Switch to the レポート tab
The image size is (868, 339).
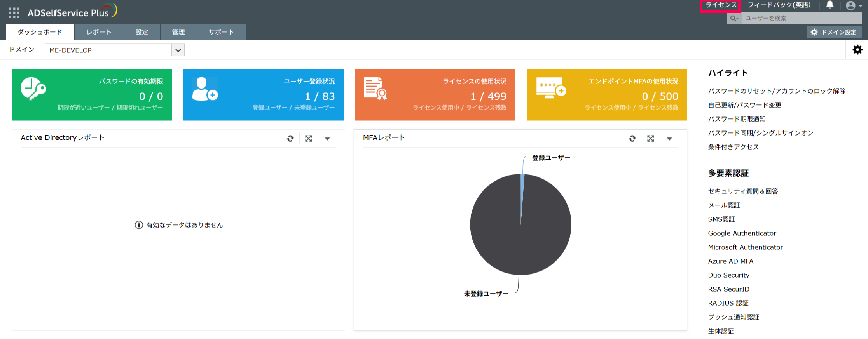pos(99,32)
